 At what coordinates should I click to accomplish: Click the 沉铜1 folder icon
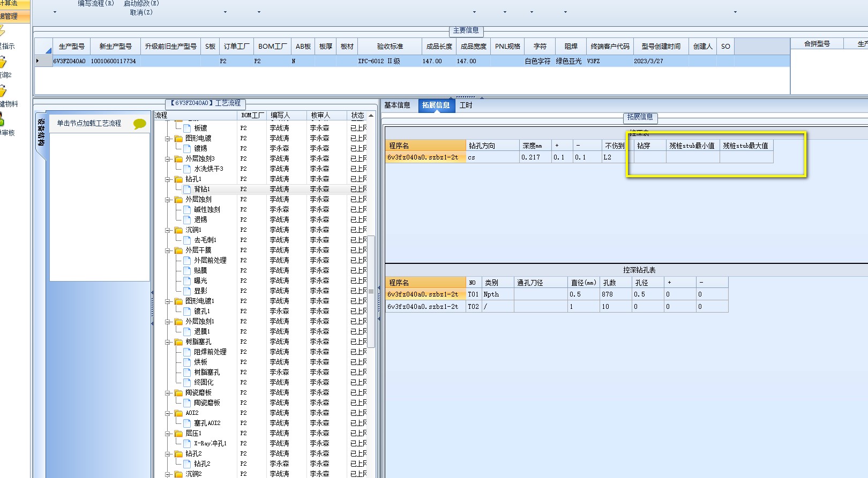click(x=178, y=230)
